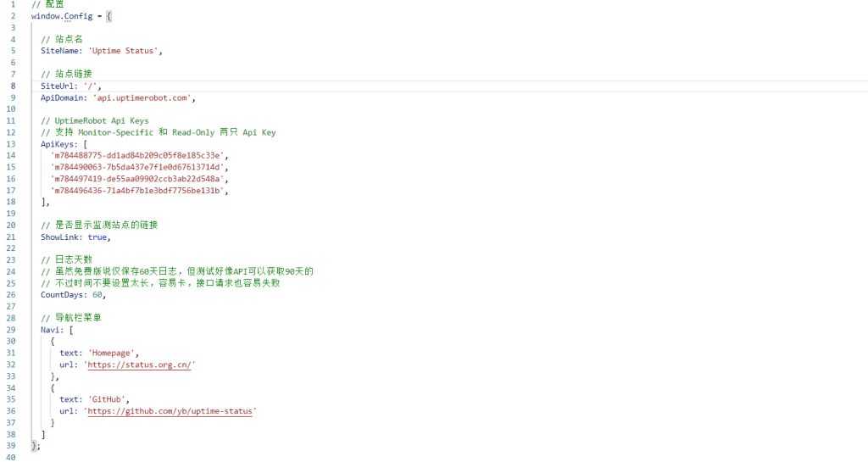The image size is (868, 462).
Task: Click the comment on line 24 about 90天
Action: (176, 271)
